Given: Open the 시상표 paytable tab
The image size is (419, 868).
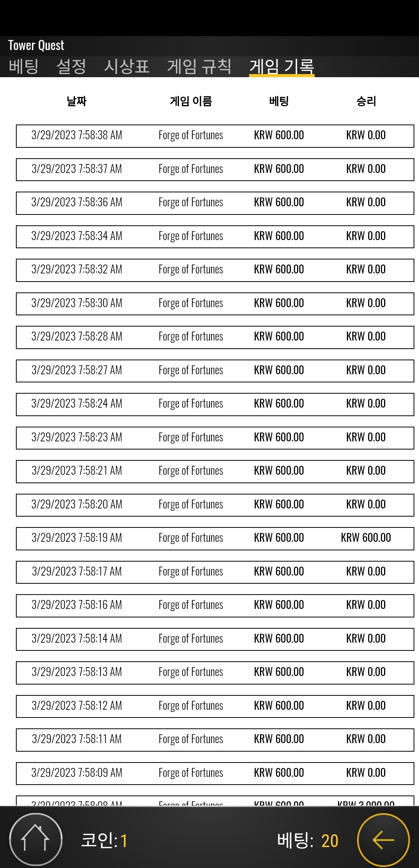Looking at the screenshot, I should pos(127,66).
